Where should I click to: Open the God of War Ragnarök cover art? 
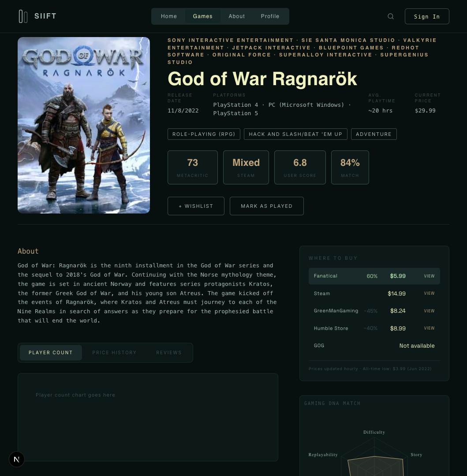pyautogui.click(x=84, y=125)
